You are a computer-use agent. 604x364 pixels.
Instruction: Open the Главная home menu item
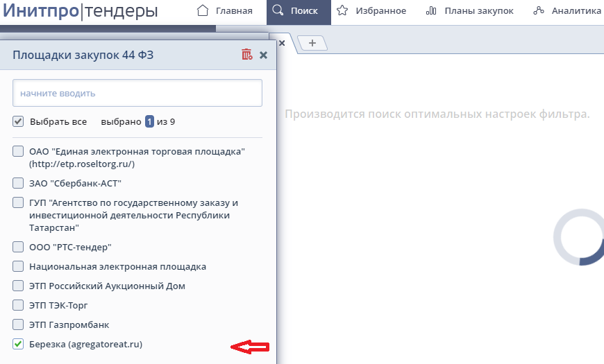tap(224, 11)
